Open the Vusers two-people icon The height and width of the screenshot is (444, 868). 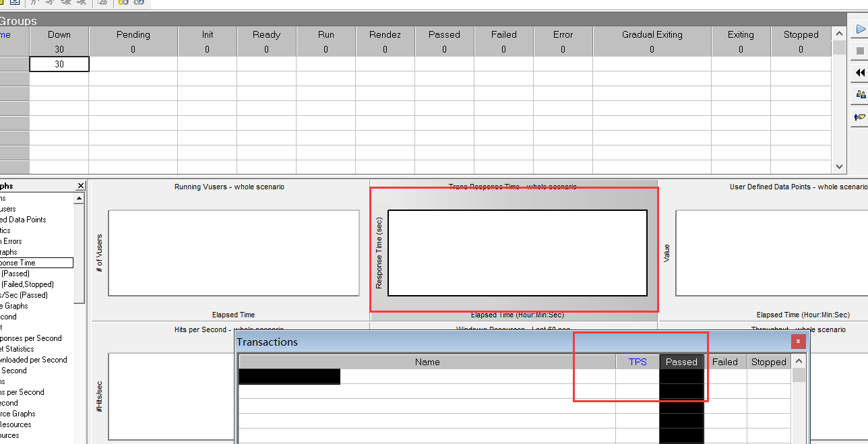pos(860,94)
